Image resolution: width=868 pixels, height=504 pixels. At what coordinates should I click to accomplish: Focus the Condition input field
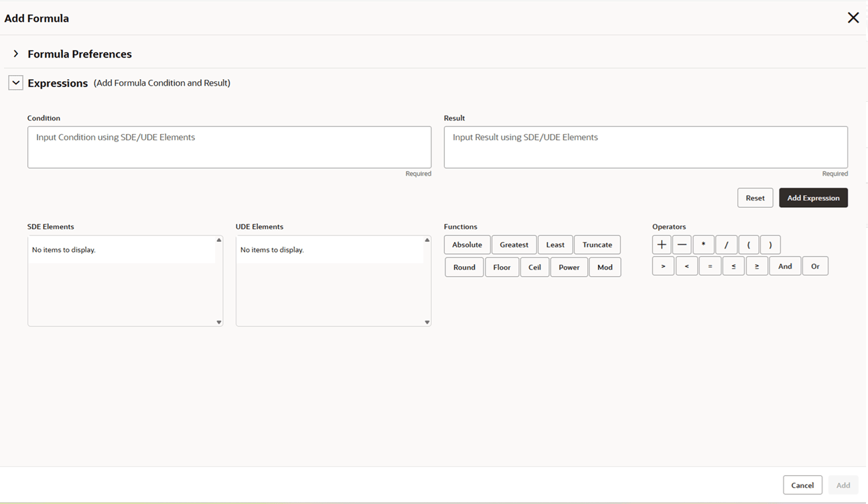coord(229,147)
